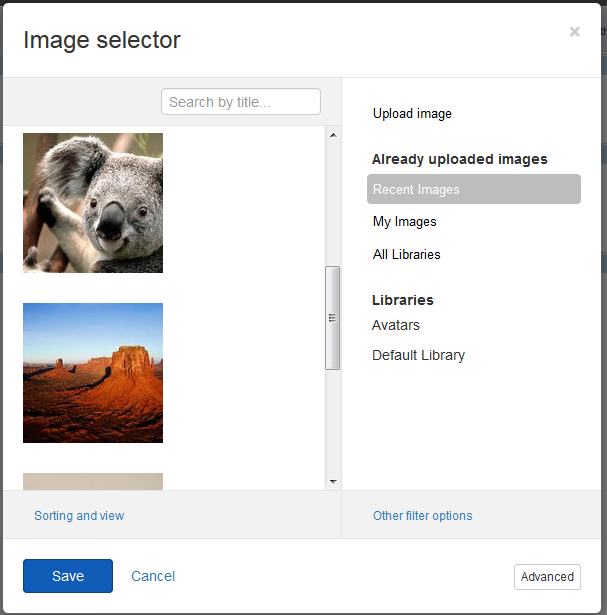Open the Upload image option

412,114
